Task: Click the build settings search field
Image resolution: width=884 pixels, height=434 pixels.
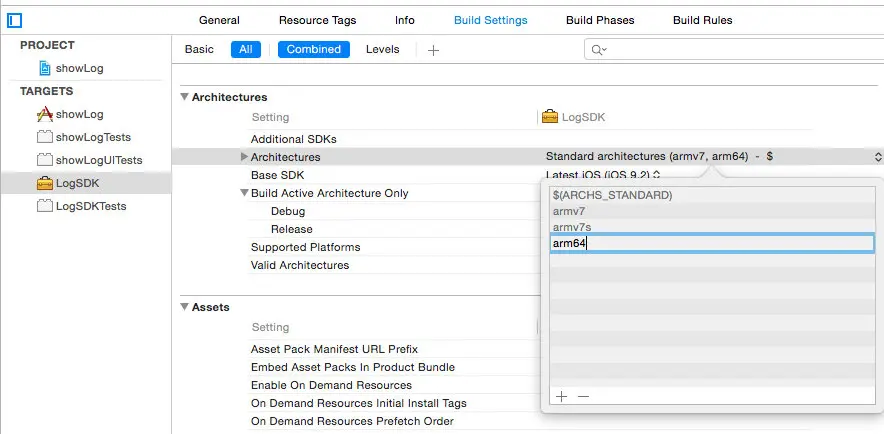Action: click(734, 50)
